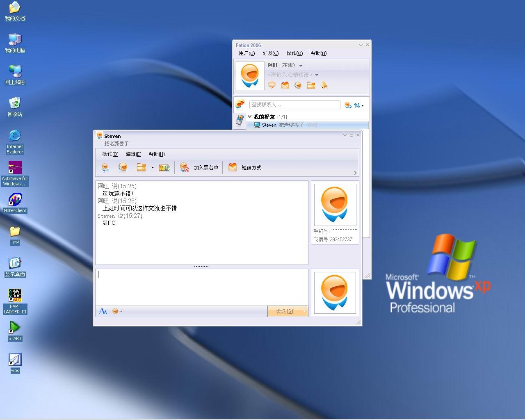Click the 查找联系人 search field
Image resolution: width=525 pixels, height=420 pixels.
tap(295, 105)
